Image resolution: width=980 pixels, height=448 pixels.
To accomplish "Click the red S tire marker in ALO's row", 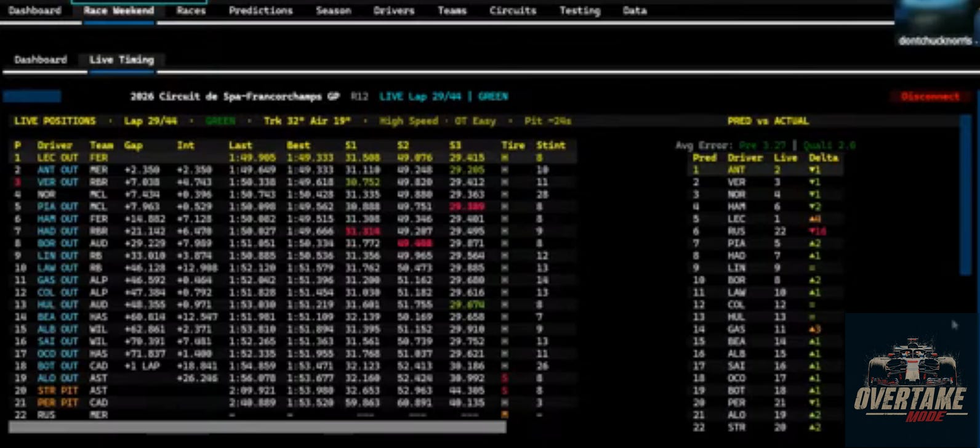I will pyautogui.click(x=505, y=378).
